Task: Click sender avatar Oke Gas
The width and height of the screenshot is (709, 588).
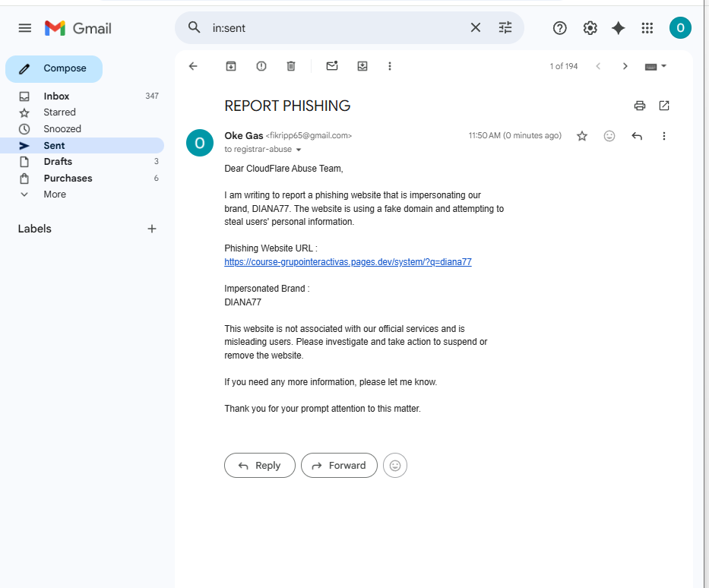Action: [x=199, y=143]
